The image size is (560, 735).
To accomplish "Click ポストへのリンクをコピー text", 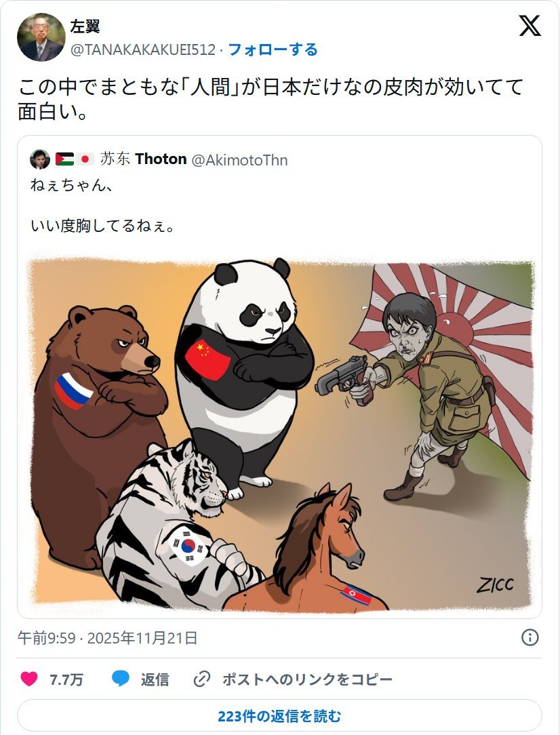I will point(307,679).
